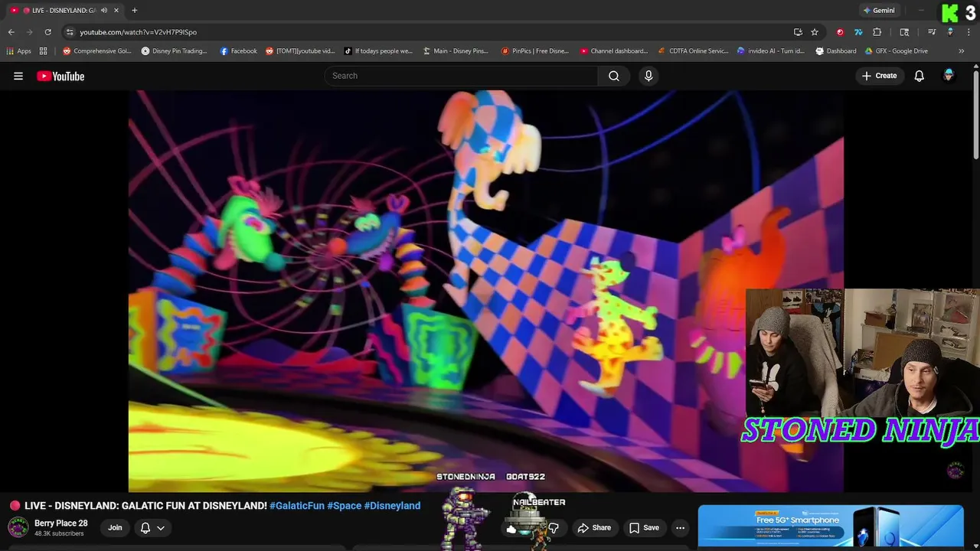The width and height of the screenshot is (980, 551).
Task: Select the LIVE - DISNEYLAND browser tab
Action: pos(65,11)
